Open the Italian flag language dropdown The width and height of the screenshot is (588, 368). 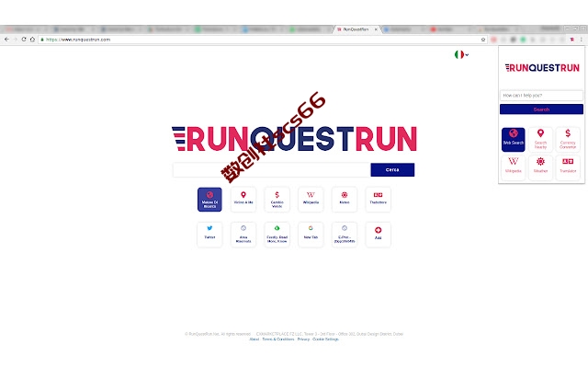click(461, 55)
